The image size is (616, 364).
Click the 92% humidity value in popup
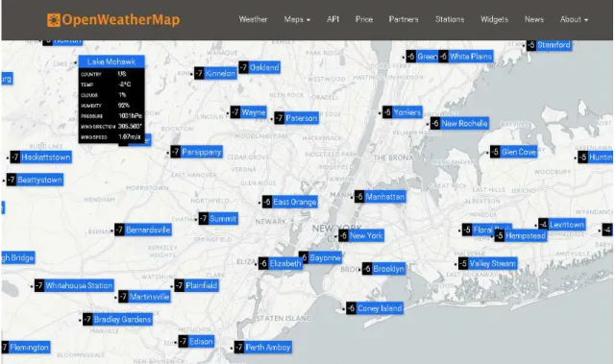tap(123, 106)
